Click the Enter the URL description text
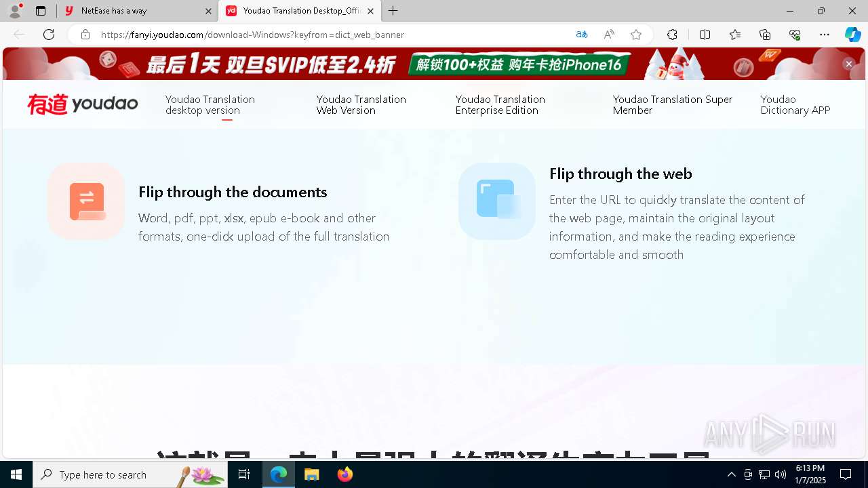The width and height of the screenshot is (868, 488). pyautogui.click(x=677, y=227)
